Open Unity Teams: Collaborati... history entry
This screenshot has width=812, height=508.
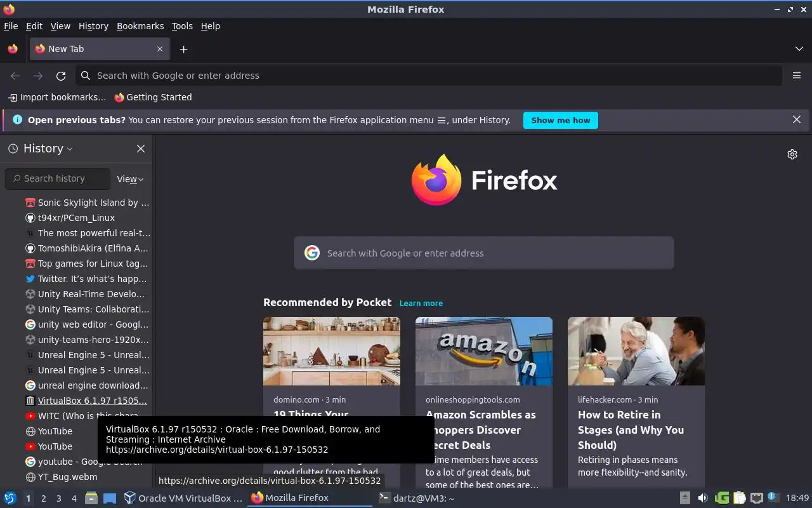click(88, 309)
